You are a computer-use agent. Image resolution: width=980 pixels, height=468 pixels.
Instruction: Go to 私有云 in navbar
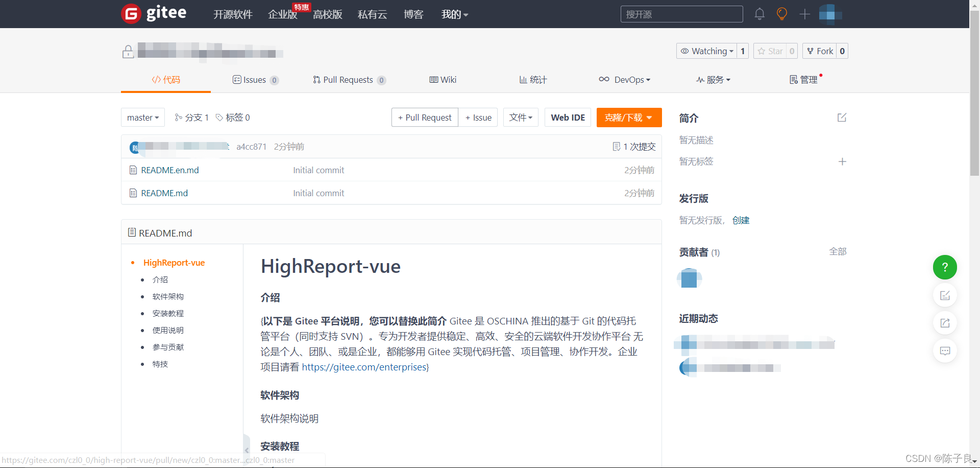click(373, 14)
